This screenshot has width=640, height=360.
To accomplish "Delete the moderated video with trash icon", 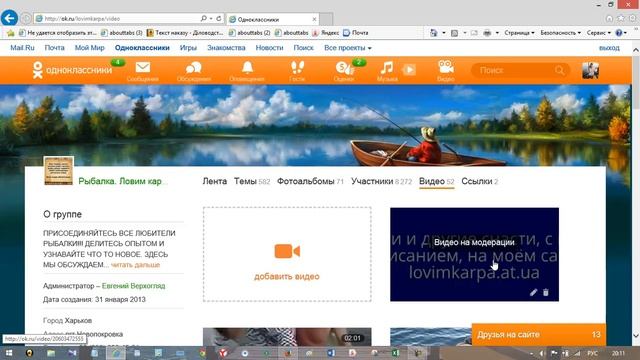I will (x=546, y=292).
